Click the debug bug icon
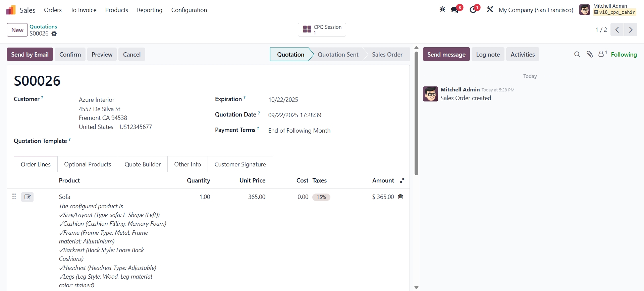The width and height of the screenshot is (644, 291). 442,9
